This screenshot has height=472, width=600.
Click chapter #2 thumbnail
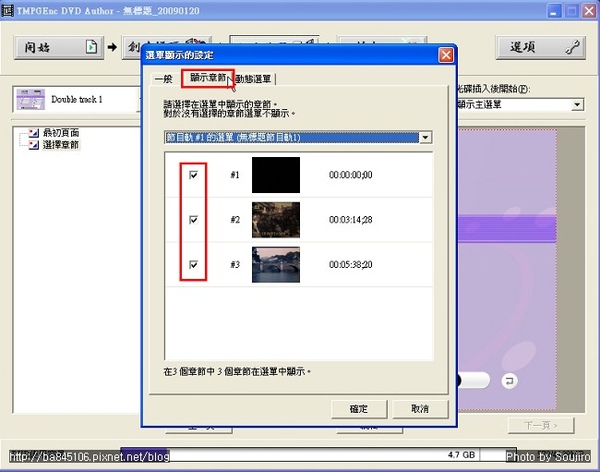(x=276, y=220)
